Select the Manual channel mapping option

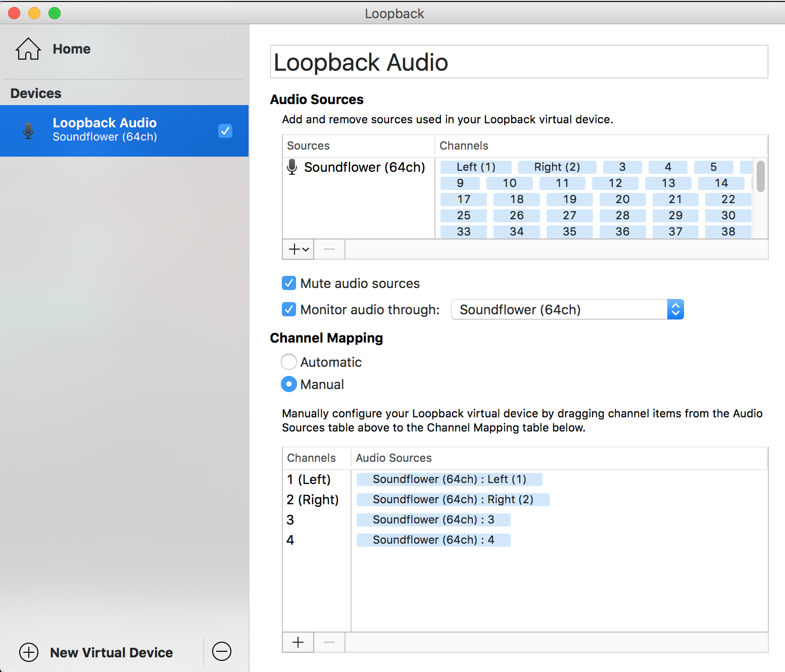pyautogui.click(x=289, y=385)
